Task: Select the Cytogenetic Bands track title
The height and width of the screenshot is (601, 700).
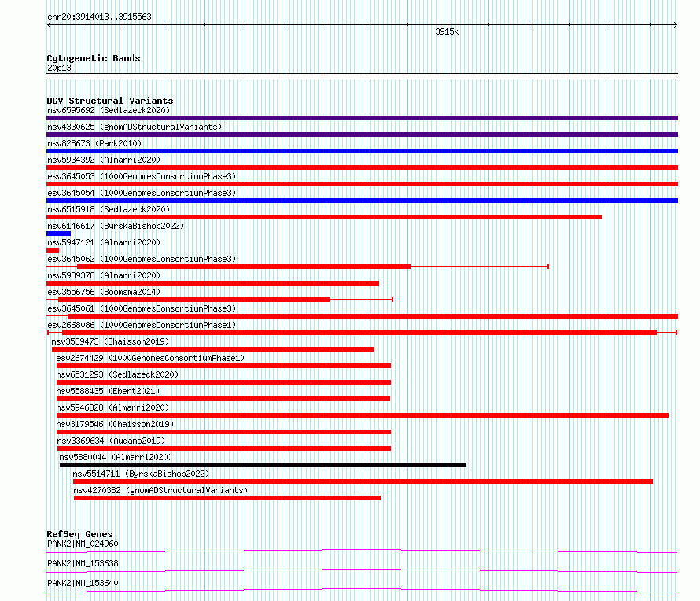Action: [94, 58]
